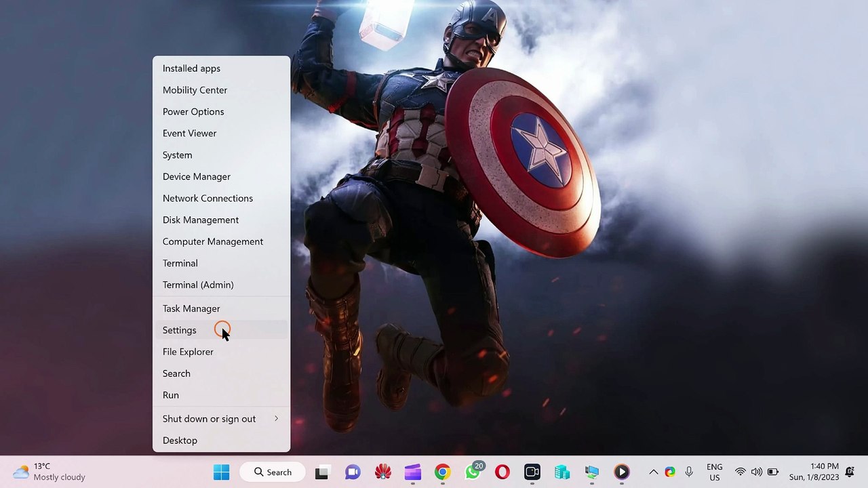Image resolution: width=868 pixels, height=488 pixels.
Task: Open Terminal (Admin)
Action: [221, 285]
